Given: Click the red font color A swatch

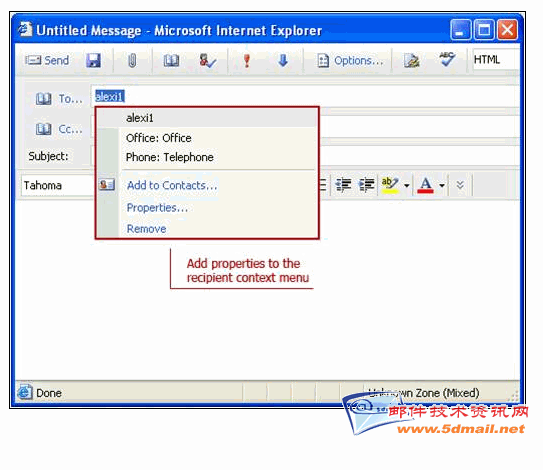Looking at the screenshot, I should point(426,185).
